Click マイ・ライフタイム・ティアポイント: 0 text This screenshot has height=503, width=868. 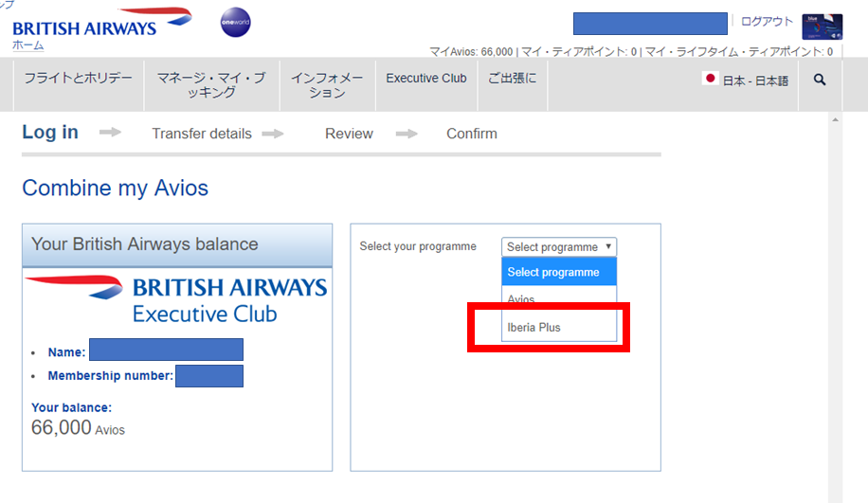click(x=739, y=51)
